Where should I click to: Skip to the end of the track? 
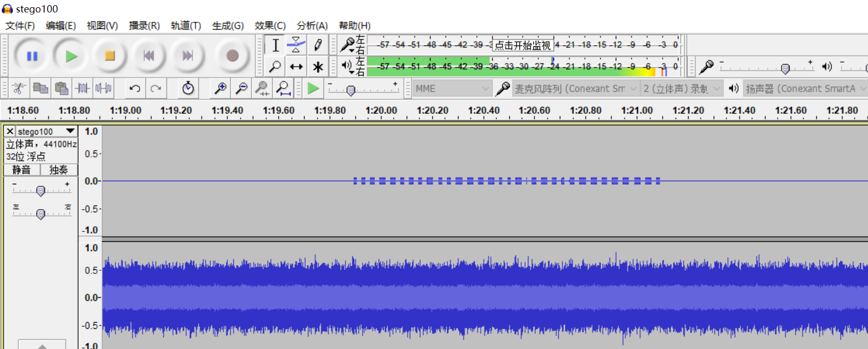click(188, 56)
